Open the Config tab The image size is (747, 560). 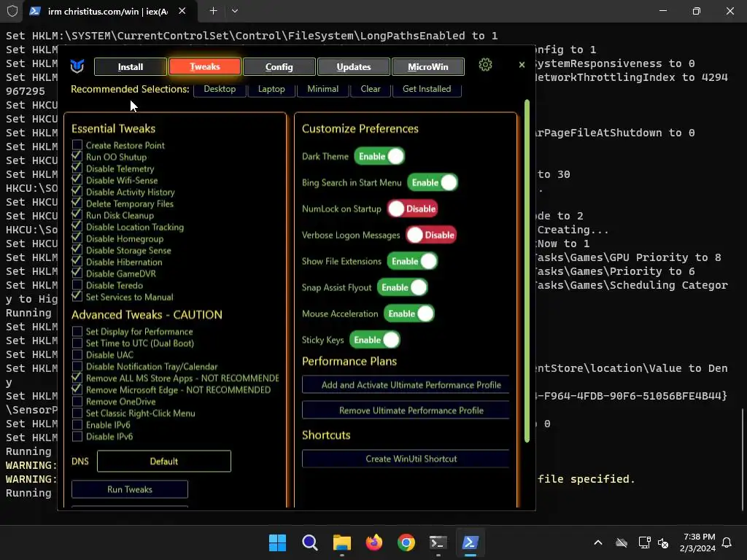click(279, 66)
